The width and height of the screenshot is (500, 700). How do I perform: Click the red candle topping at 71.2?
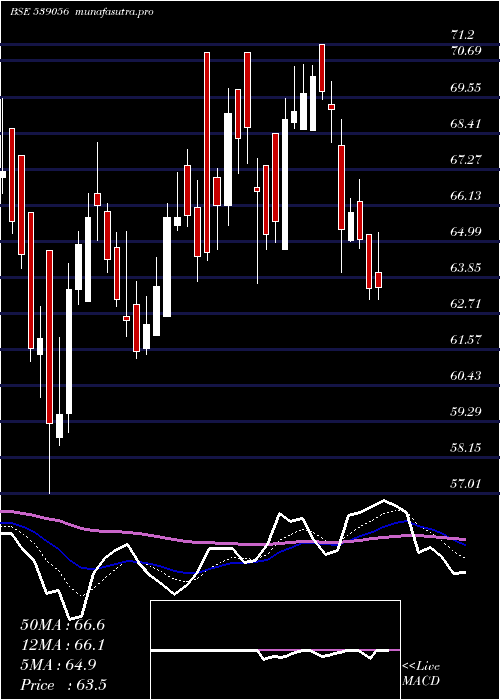(322, 68)
